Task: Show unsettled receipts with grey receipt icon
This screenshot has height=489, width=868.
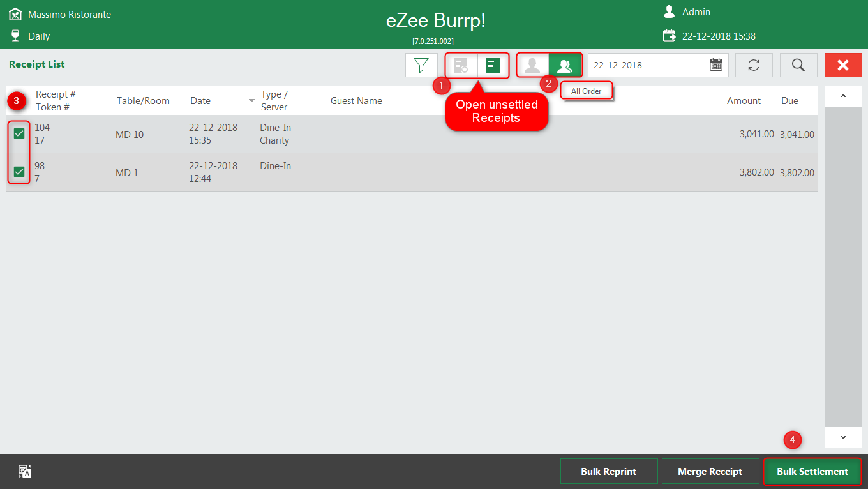Action: tap(461, 65)
